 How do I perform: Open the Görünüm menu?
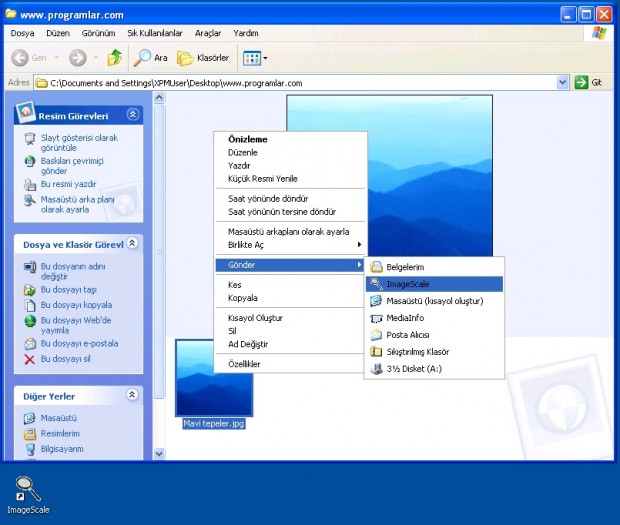pyautogui.click(x=98, y=33)
